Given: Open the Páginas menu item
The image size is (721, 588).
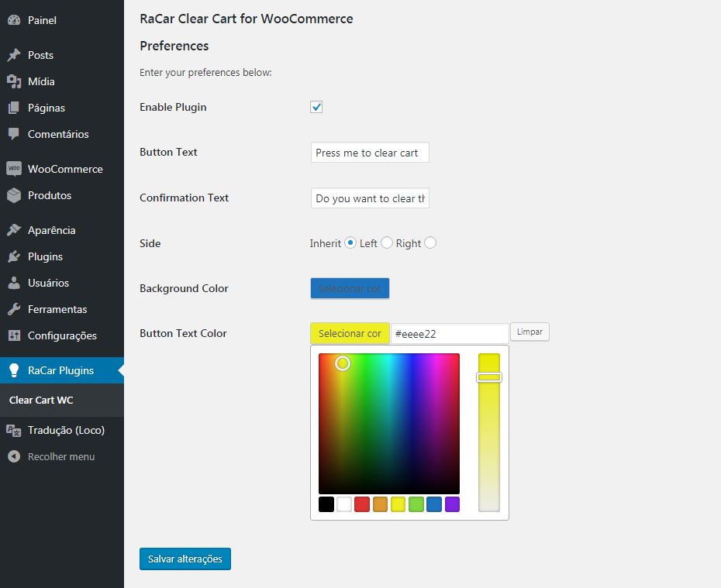Looking at the screenshot, I should [62, 108].
